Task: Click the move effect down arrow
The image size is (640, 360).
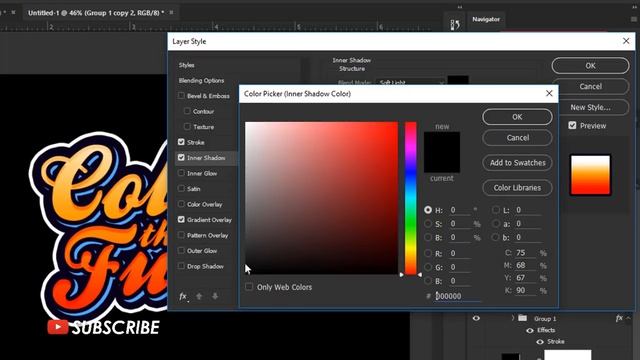Action: click(x=215, y=296)
